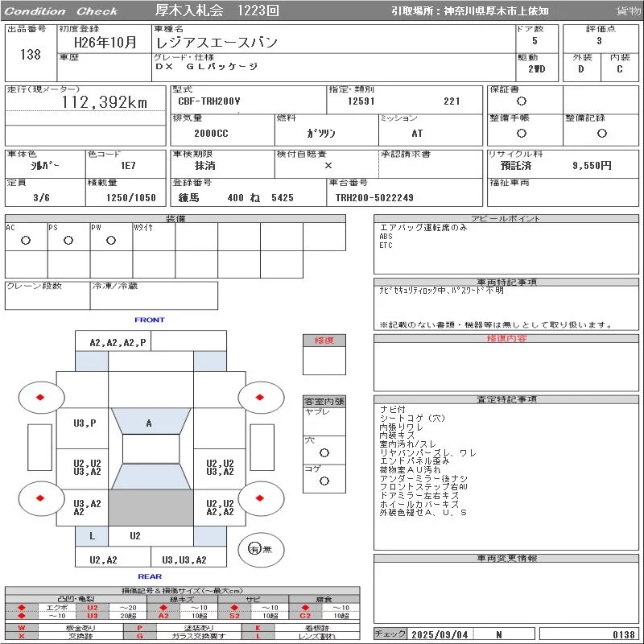The width and height of the screenshot is (644, 644).
Task: Click the circled 有 spare tire mark
Action: click(254, 549)
